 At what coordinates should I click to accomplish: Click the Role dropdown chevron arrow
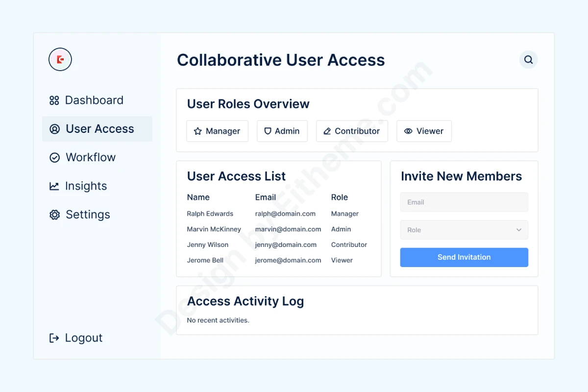click(519, 230)
